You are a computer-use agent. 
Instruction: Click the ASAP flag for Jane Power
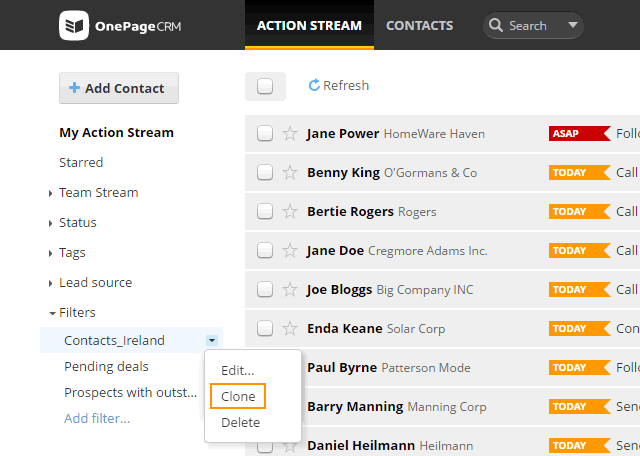[x=580, y=133]
